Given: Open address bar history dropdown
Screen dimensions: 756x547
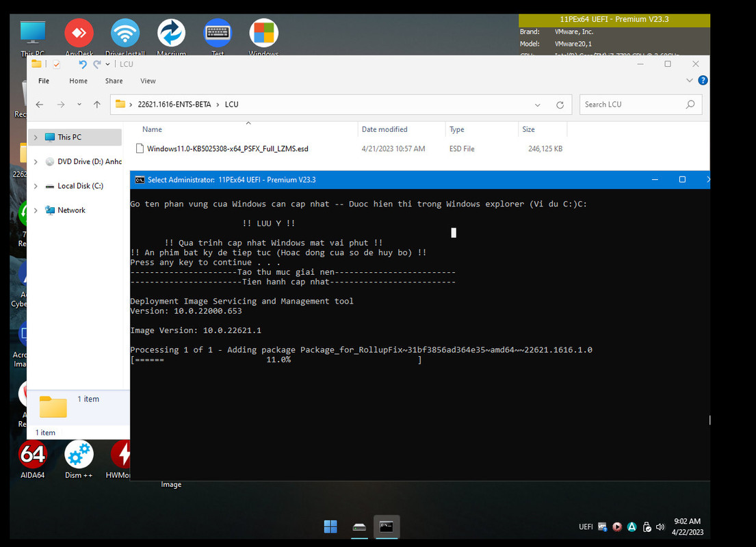Looking at the screenshot, I should [x=538, y=105].
